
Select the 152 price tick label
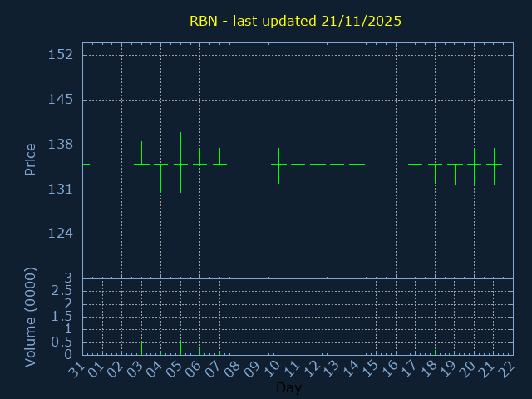(x=61, y=55)
